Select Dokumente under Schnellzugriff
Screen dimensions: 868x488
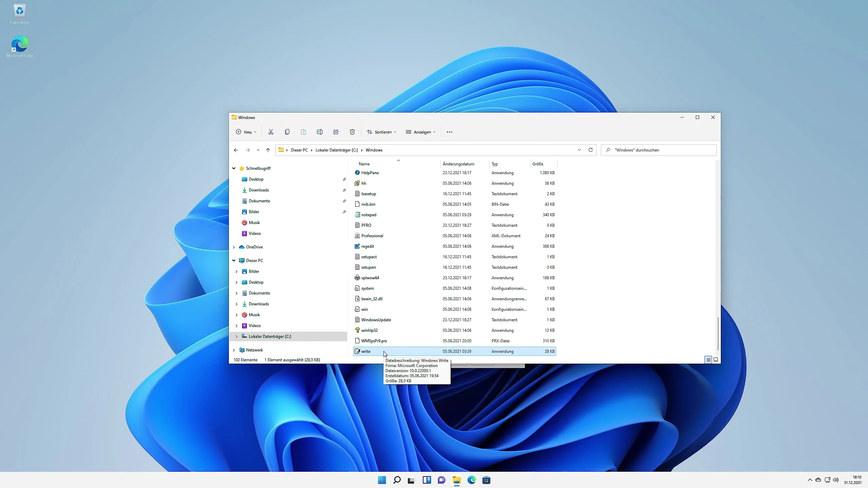(259, 201)
